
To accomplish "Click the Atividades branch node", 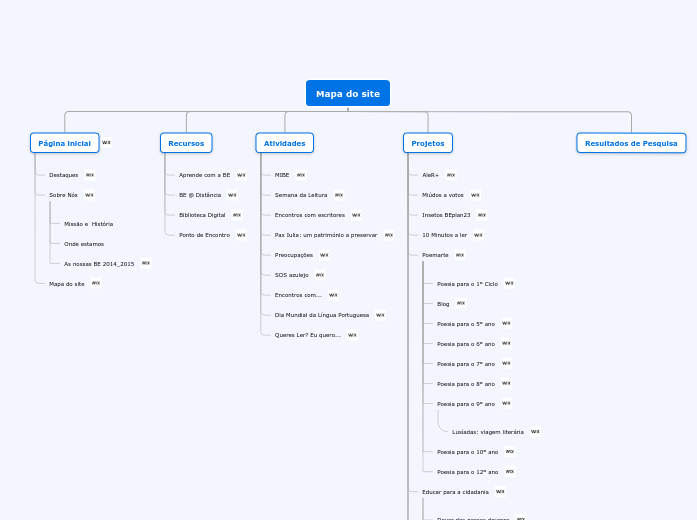I will [285, 143].
